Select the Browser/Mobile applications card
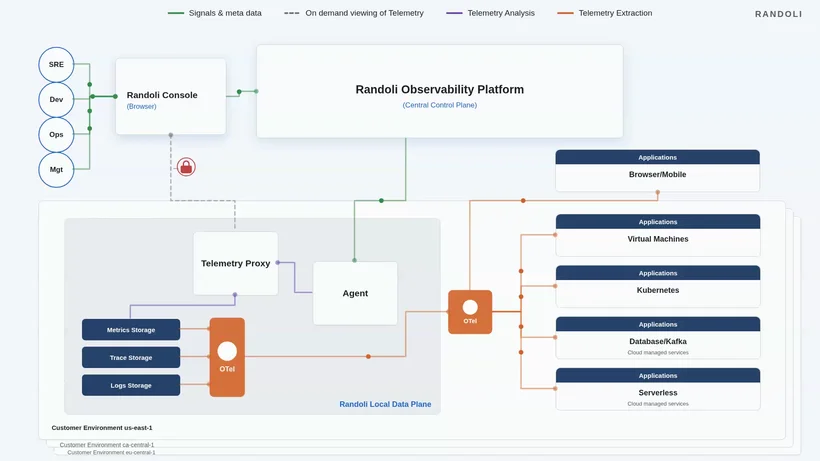Screen dimensions: 820x461 click(657, 171)
